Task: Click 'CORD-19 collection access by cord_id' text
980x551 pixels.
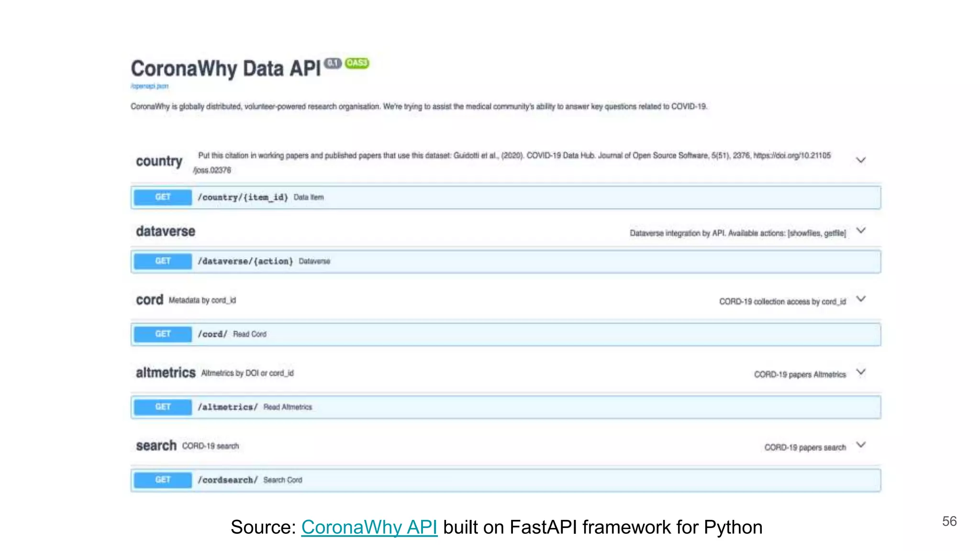Action: click(x=782, y=302)
